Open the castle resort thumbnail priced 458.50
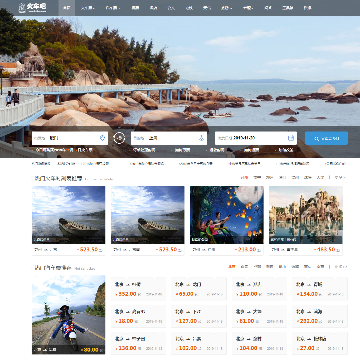 [x=306, y=215]
